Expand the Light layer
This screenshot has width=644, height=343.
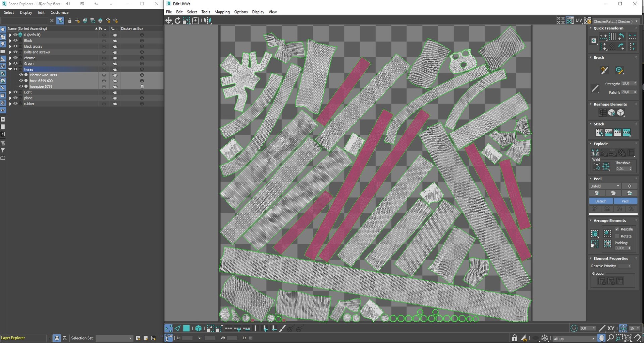point(10,92)
